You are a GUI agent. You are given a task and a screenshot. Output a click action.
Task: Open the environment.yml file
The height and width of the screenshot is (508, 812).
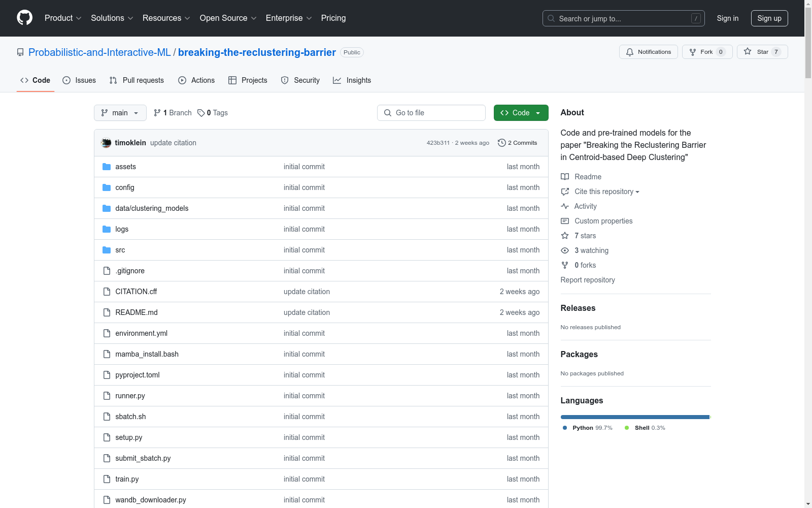[x=142, y=333]
